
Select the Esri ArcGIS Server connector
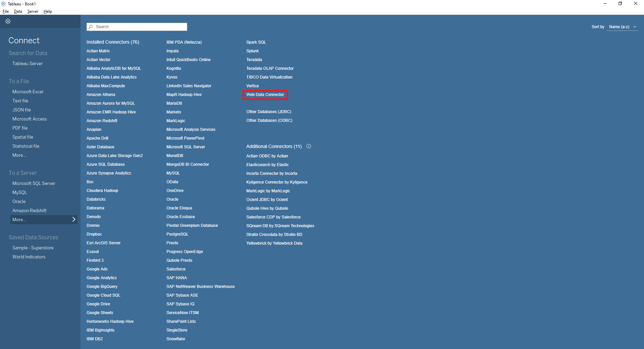104,243
